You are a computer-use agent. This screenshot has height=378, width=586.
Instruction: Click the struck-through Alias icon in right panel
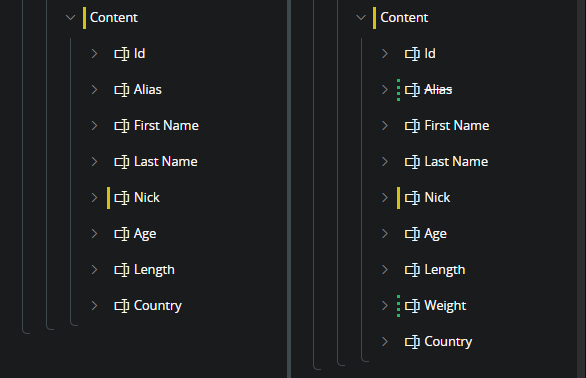[x=412, y=90]
